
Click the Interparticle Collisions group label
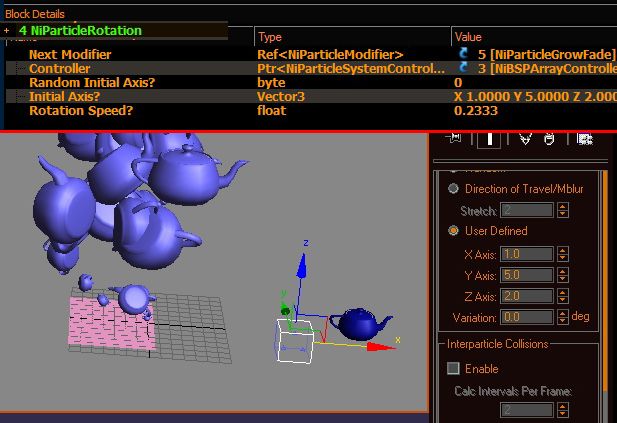coord(497,344)
